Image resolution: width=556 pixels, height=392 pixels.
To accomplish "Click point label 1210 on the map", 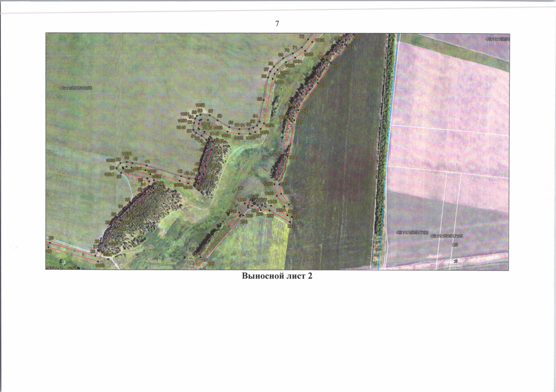I will (x=232, y=211).
